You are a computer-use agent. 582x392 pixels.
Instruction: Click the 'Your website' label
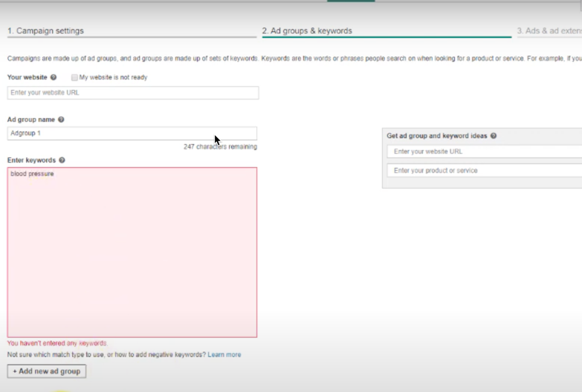point(27,77)
